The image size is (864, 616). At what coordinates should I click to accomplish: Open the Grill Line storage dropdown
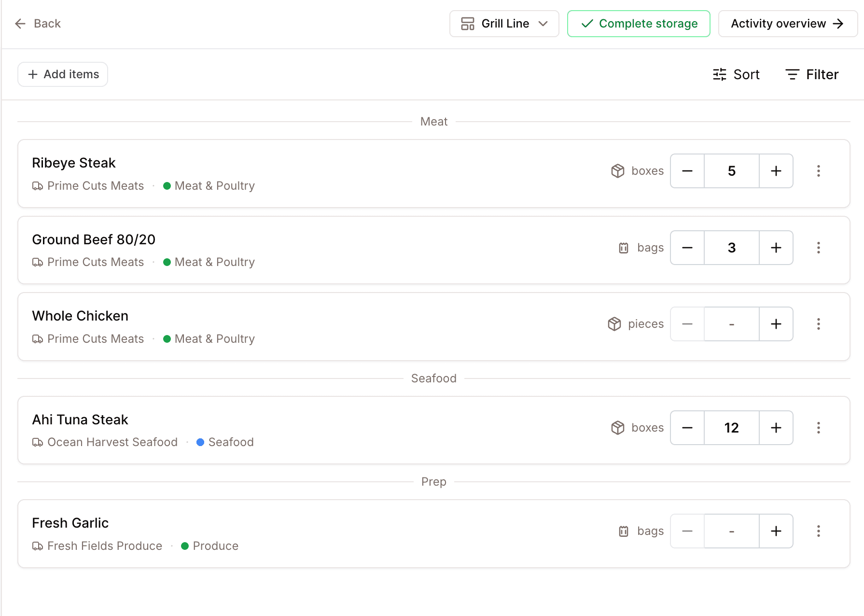[504, 24]
